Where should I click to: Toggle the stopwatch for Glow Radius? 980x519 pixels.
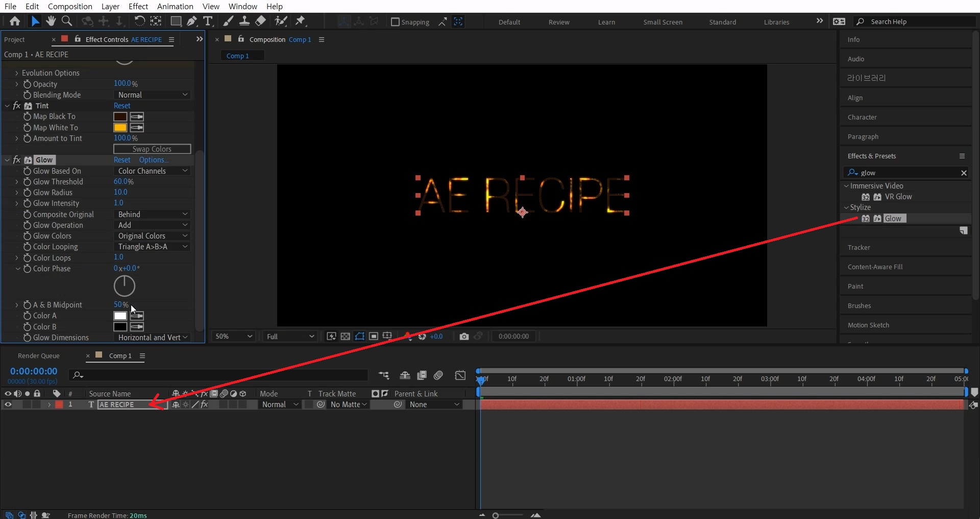[x=27, y=193]
